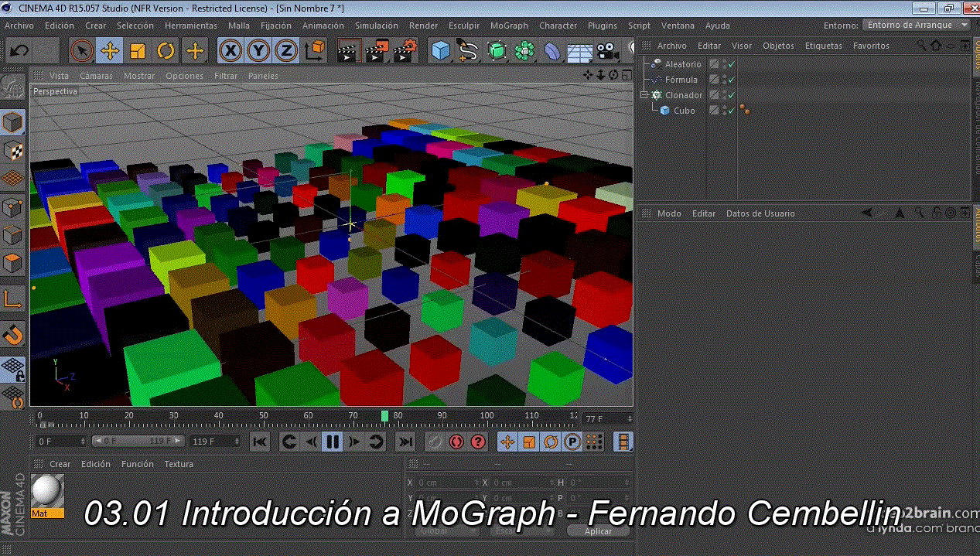This screenshot has height=556, width=980.
Task: Toggle Parameter keyframe recording P icon
Action: (x=572, y=442)
